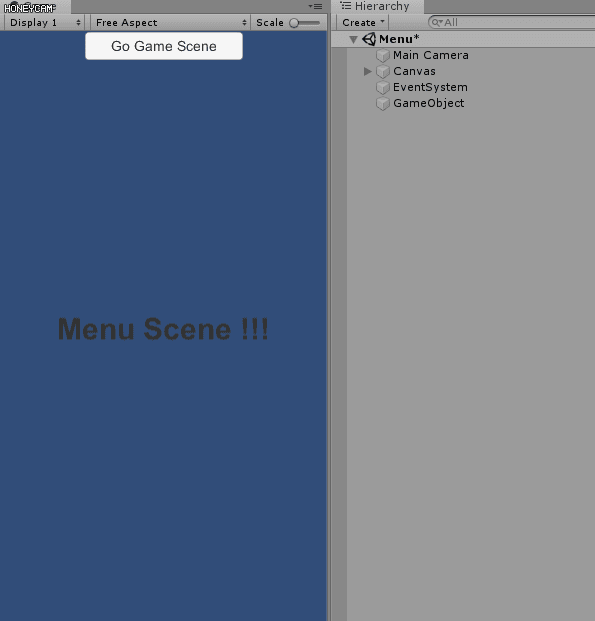Select the Menu* scene row
The height and width of the screenshot is (621, 595).
(x=463, y=39)
